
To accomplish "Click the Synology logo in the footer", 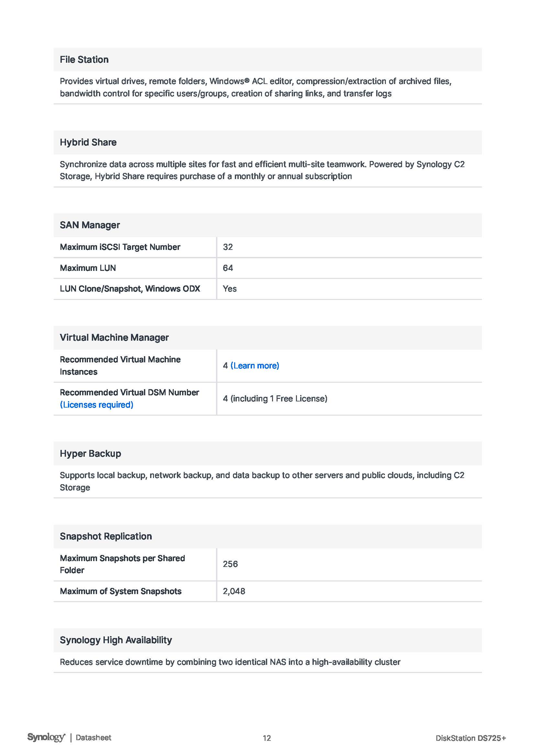I will point(46,737).
